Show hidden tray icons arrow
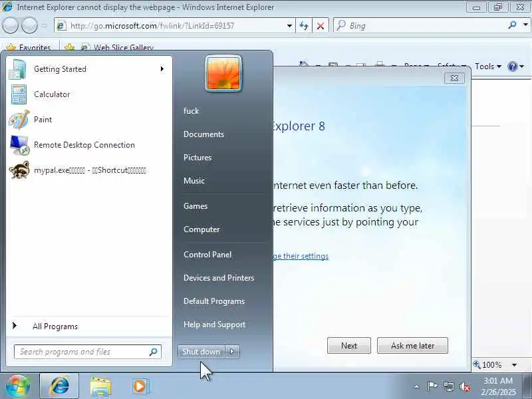Screen dimensions: 532x399 pyautogui.click(x=417, y=386)
